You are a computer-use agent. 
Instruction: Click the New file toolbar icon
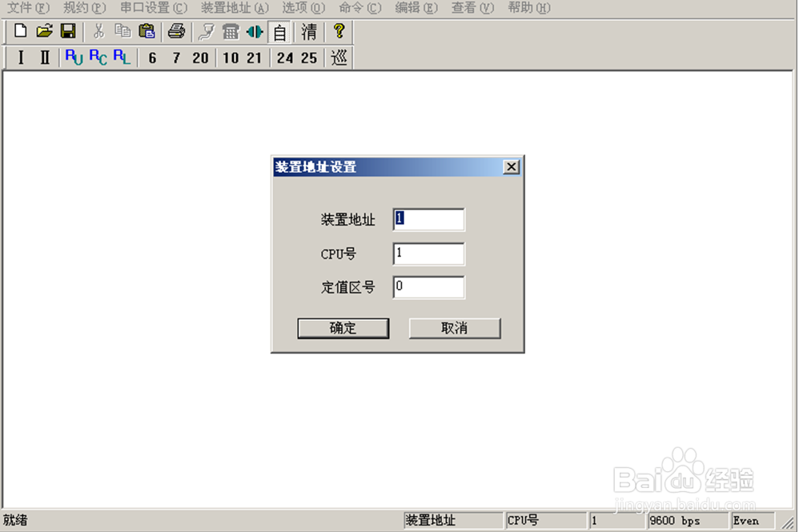[x=20, y=31]
